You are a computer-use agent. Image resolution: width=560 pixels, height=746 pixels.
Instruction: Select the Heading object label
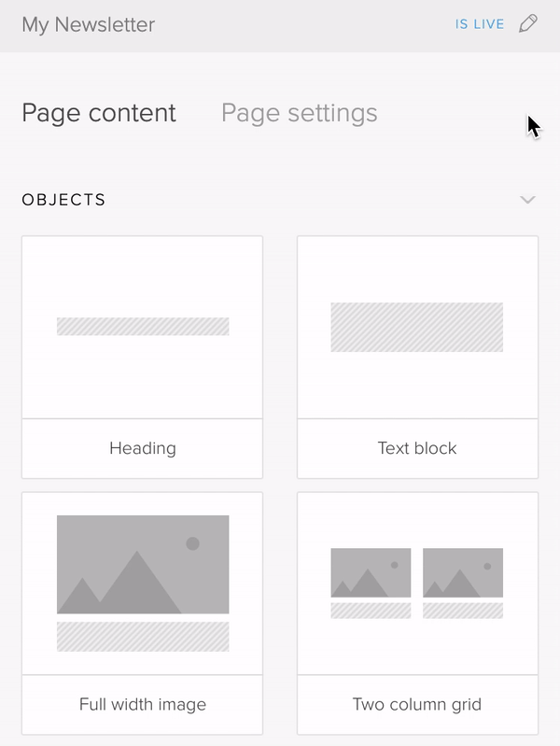coord(143,448)
